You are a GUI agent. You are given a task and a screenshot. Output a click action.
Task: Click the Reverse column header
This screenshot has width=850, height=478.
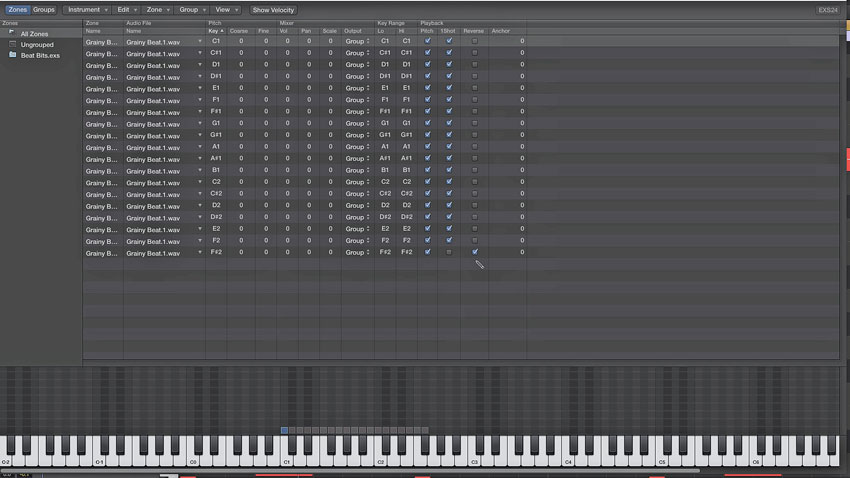point(473,31)
